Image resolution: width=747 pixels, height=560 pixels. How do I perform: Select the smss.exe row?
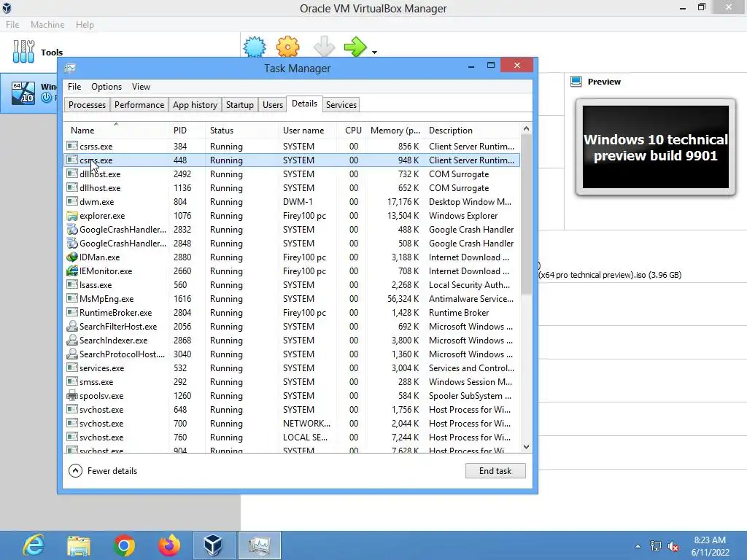[292, 382]
